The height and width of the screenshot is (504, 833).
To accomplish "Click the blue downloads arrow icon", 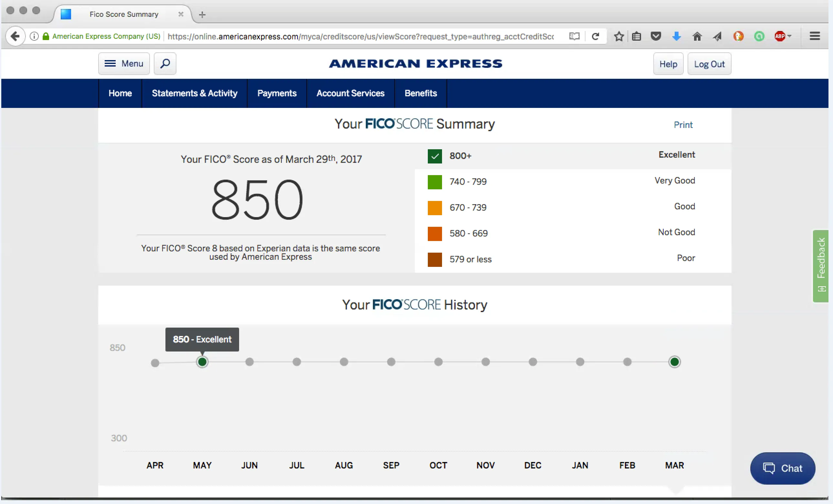I will [x=677, y=36].
